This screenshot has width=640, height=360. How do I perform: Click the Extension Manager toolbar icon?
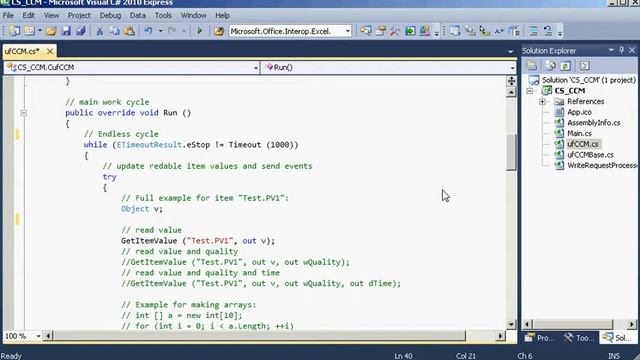424,31
